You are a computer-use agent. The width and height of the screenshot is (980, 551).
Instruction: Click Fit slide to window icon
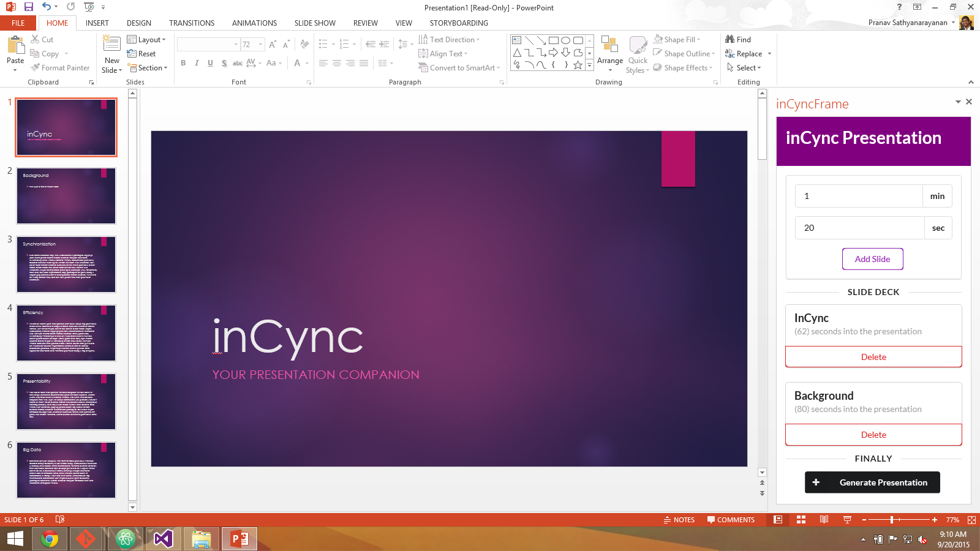click(x=971, y=520)
